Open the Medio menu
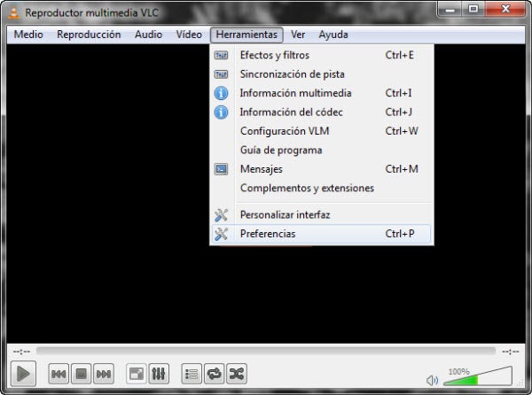Image resolution: width=532 pixels, height=395 pixels. (28, 35)
